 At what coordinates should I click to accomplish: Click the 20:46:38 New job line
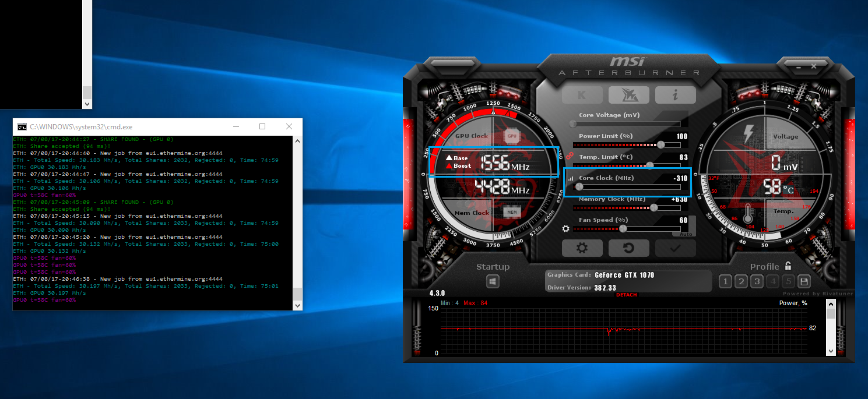pos(118,279)
